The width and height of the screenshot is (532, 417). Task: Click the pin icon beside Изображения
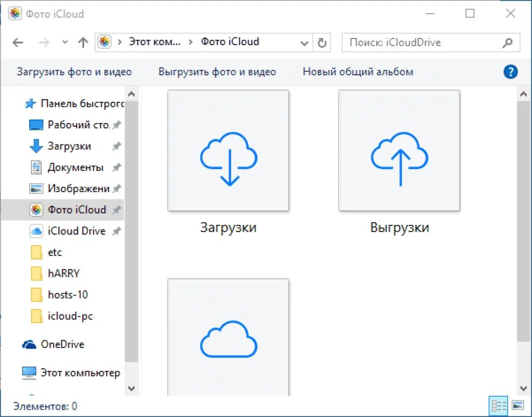coord(117,189)
